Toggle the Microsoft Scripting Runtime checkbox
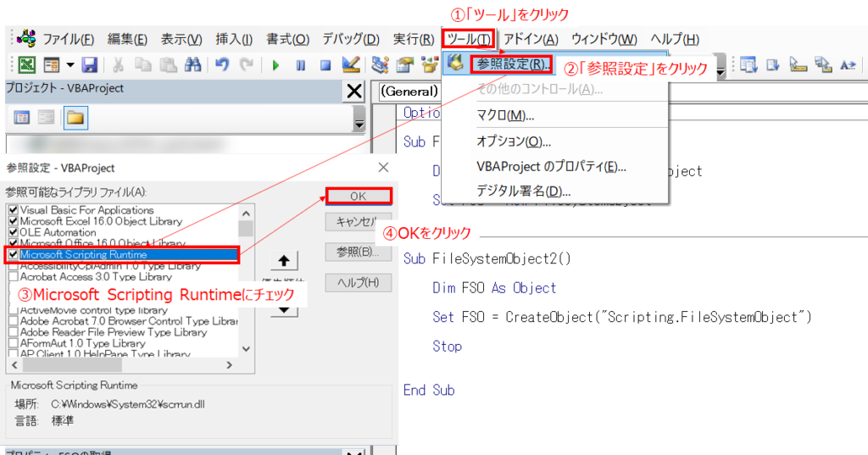The width and height of the screenshot is (868, 455). (14, 255)
